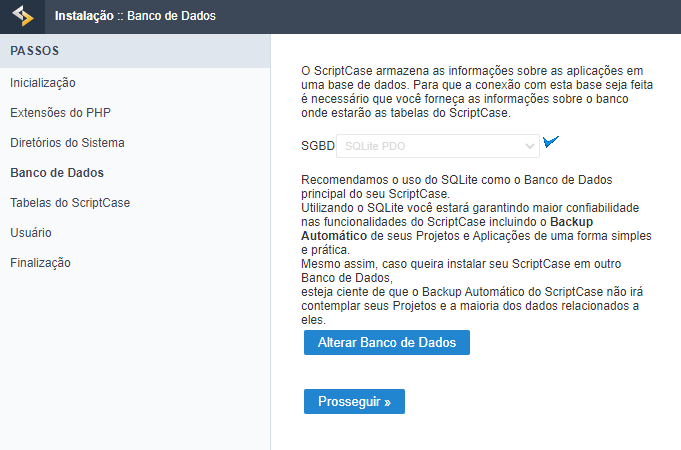Select the Diretórios do Sistema step
The width and height of the screenshot is (681, 450).
(67, 143)
